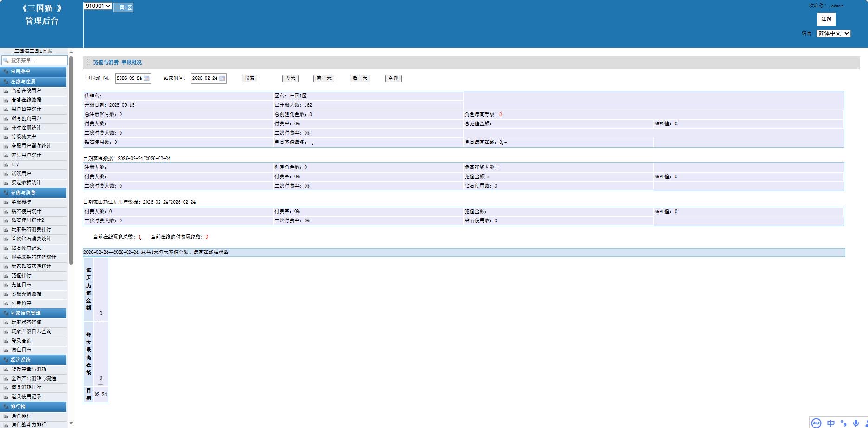Open the 910001 server dropdown
Screen dimensions: 868x428
tap(97, 6)
